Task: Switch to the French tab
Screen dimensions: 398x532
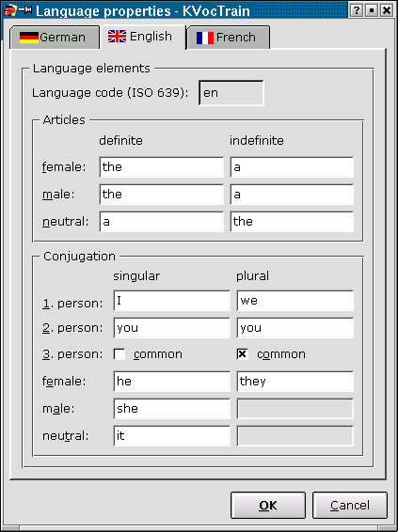Action: (x=229, y=38)
